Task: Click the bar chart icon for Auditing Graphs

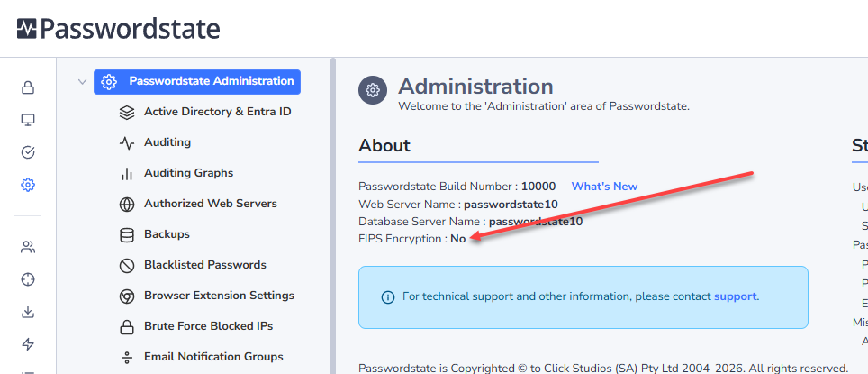Action: pyautogui.click(x=127, y=174)
